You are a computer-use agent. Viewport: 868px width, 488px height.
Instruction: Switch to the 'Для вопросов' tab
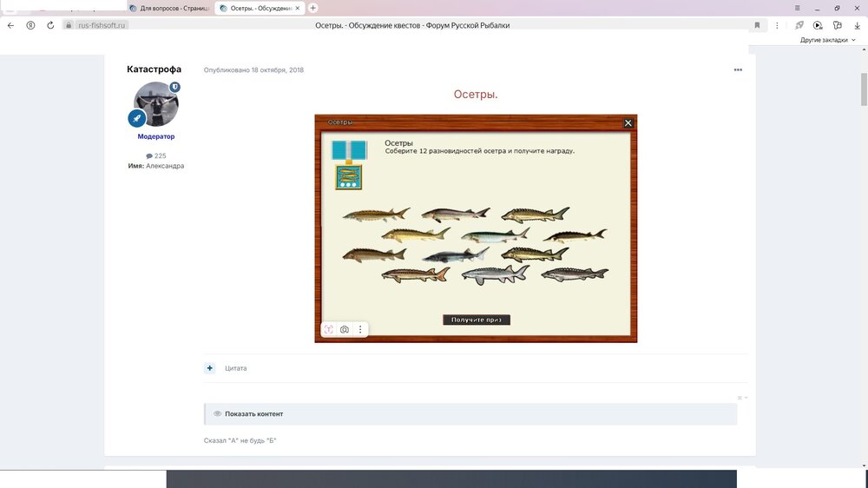pyautogui.click(x=170, y=9)
